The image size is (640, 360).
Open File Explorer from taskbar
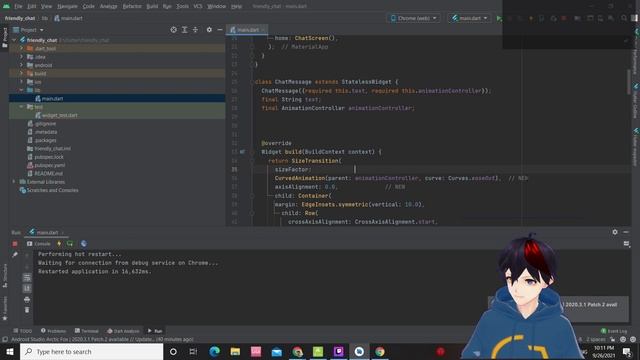click(235, 351)
